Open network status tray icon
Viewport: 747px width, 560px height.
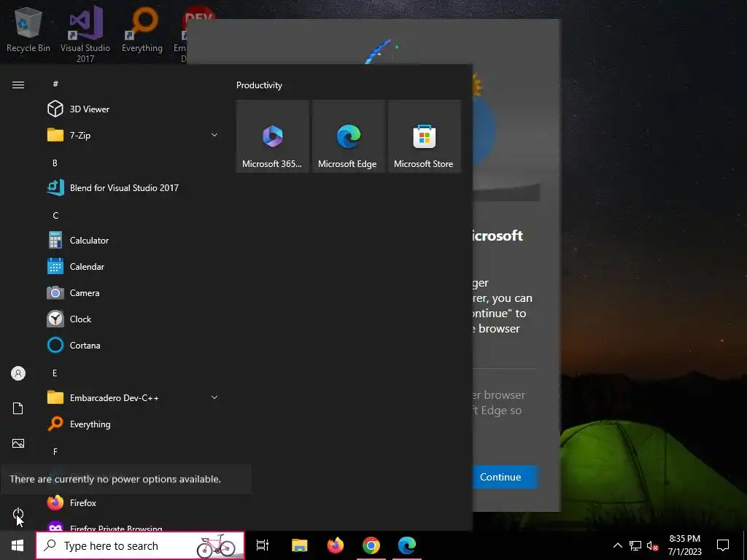[x=635, y=545]
